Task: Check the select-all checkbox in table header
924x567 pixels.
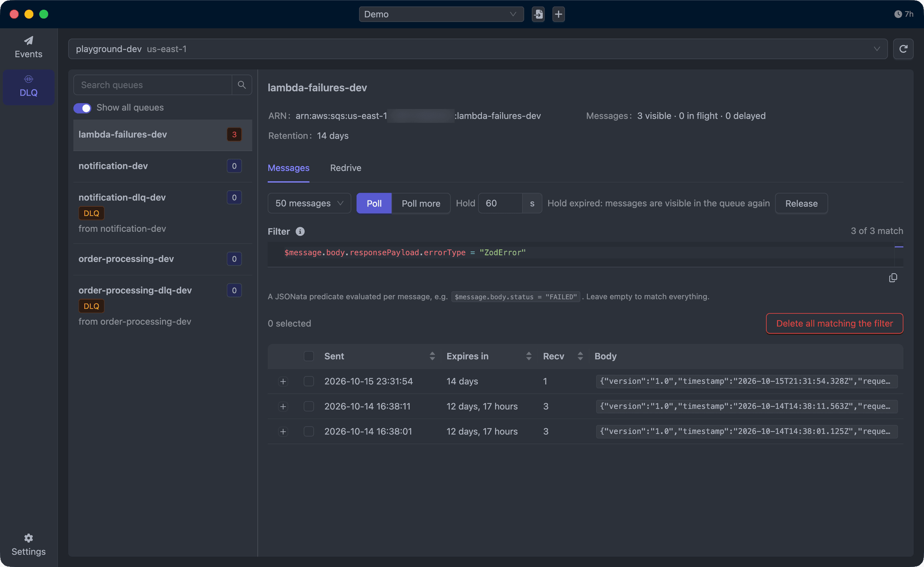Action: 309,356
